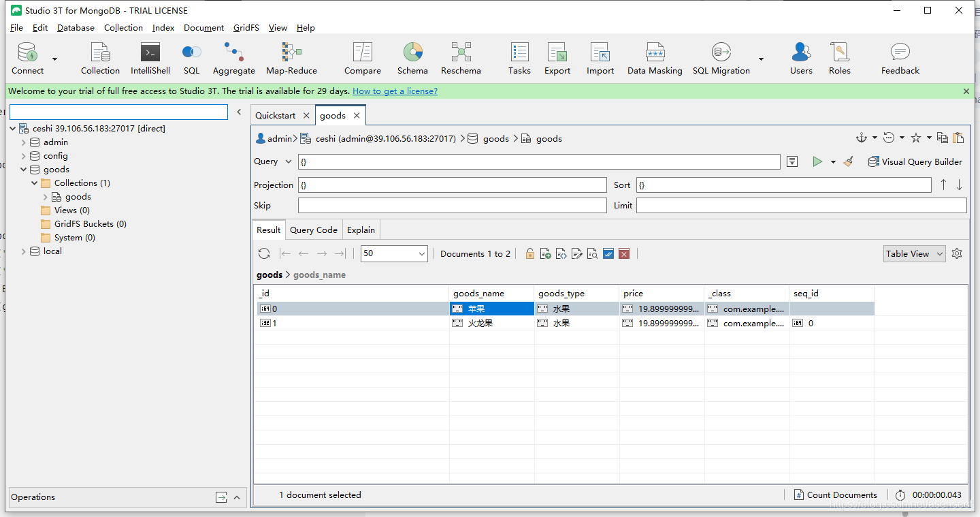980x517 pixels.
Task: Paste query using the clipboard icon
Action: (x=958, y=138)
